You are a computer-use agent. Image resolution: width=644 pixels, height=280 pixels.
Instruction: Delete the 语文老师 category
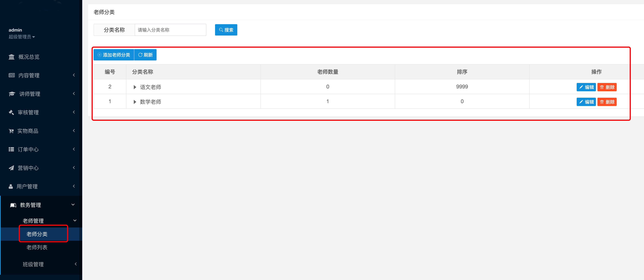[x=607, y=87]
